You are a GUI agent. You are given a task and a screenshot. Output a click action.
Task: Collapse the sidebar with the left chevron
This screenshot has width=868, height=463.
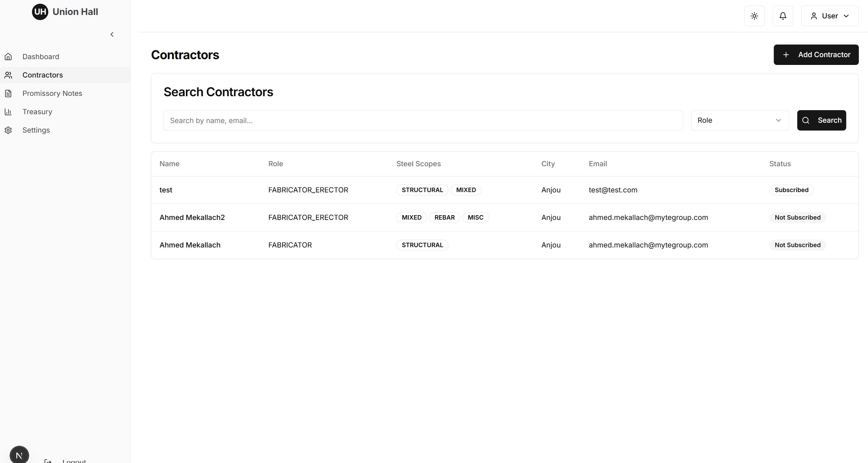point(112,34)
